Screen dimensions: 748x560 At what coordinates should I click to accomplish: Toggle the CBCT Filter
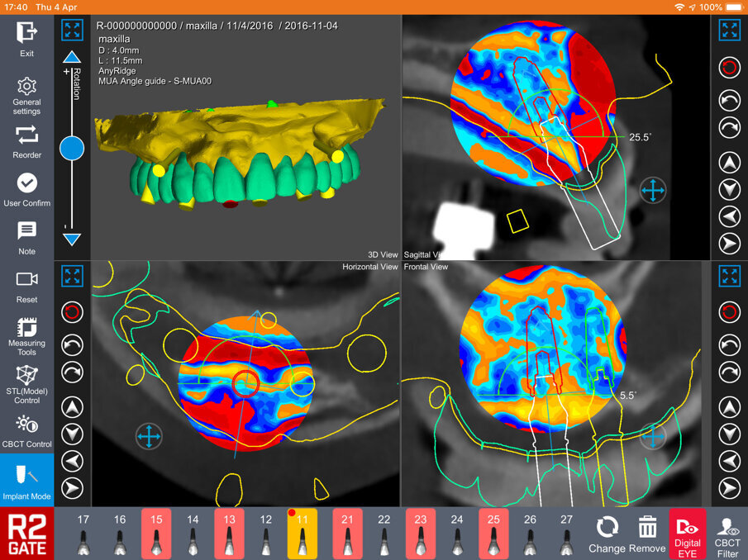727,533
